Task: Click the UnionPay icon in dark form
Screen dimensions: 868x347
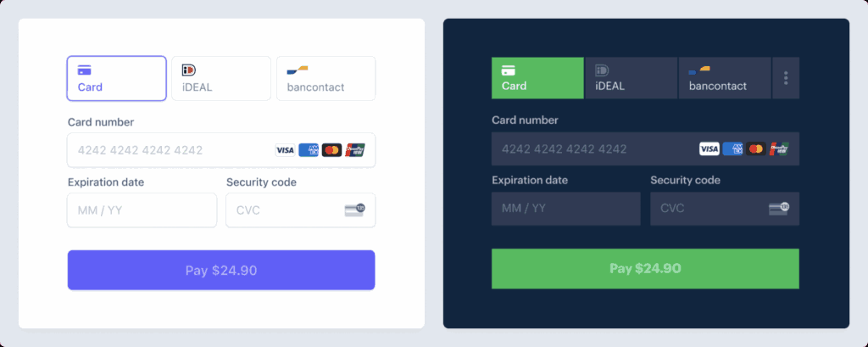Action: pos(778,149)
